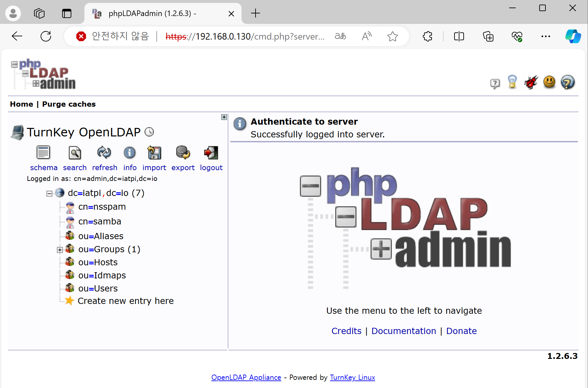Click the group icon beside ou=Aliases
The width and height of the screenshot is (588, 388).
(70, 235)
